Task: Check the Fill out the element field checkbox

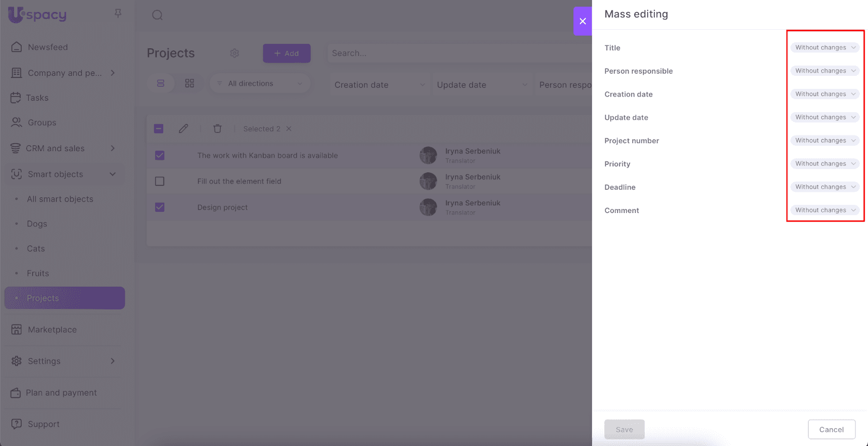Action: [159, 182]
